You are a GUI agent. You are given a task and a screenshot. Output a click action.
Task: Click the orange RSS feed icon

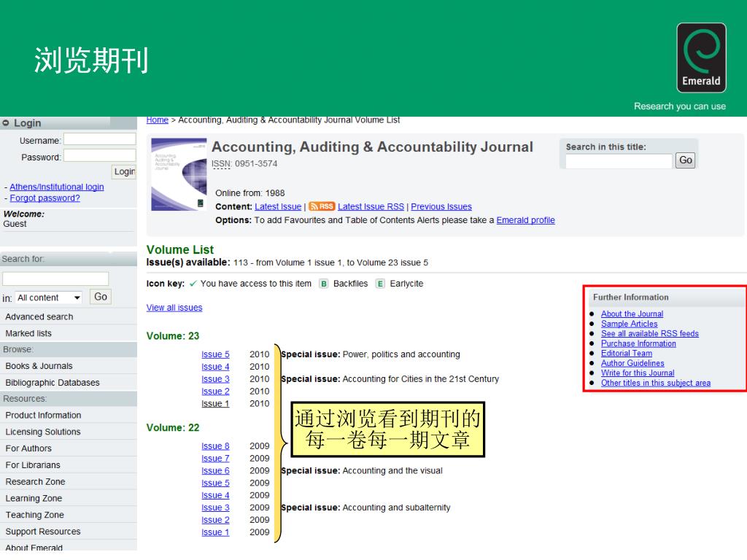click(322, 206)
